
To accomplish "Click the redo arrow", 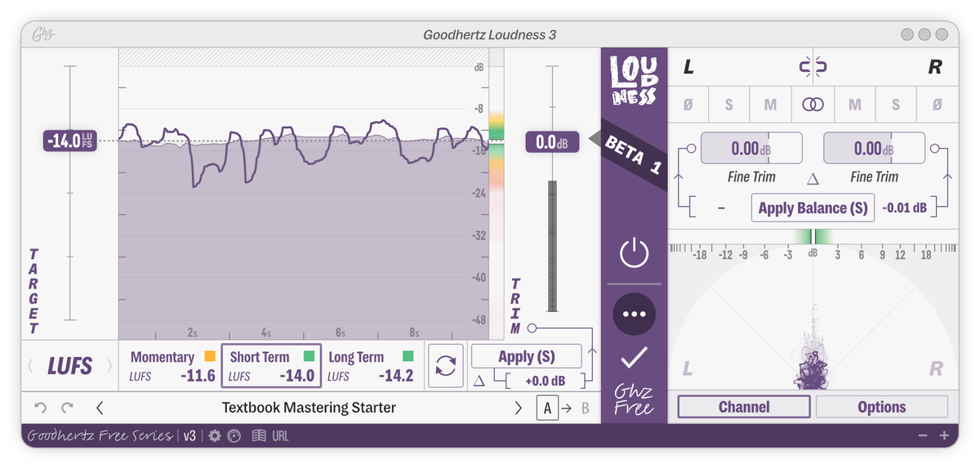I will coord(67,407).
